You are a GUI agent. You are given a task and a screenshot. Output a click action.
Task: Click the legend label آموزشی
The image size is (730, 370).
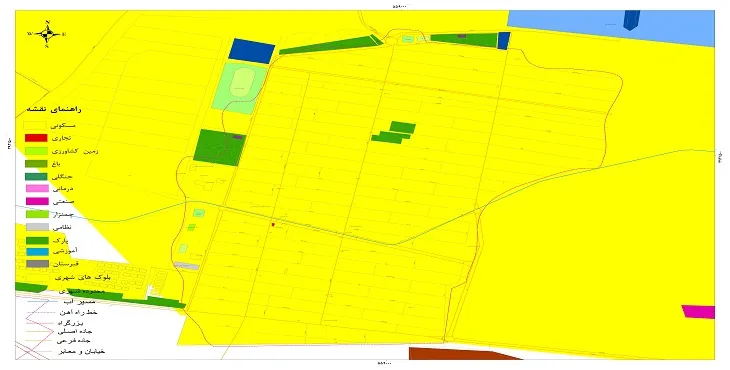click(x=65, y=251)
